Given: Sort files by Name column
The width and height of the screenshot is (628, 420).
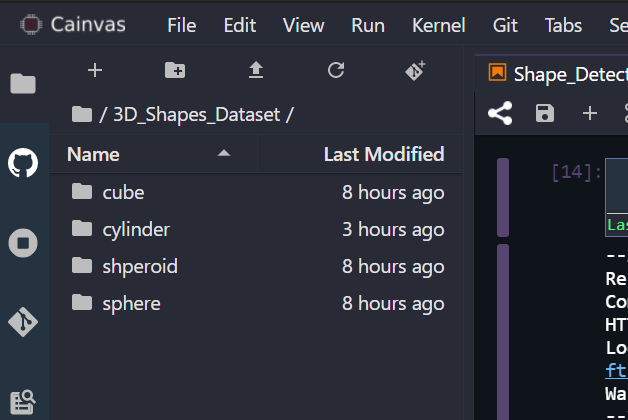Looking at the screenshot, I should coord(93,154).
